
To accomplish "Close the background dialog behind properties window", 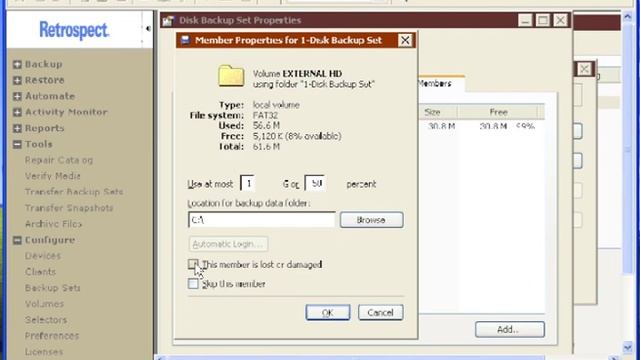I will click(584, 69).
